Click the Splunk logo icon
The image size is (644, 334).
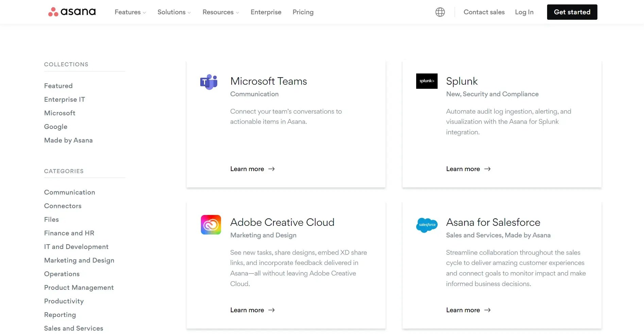coord(427,81)
